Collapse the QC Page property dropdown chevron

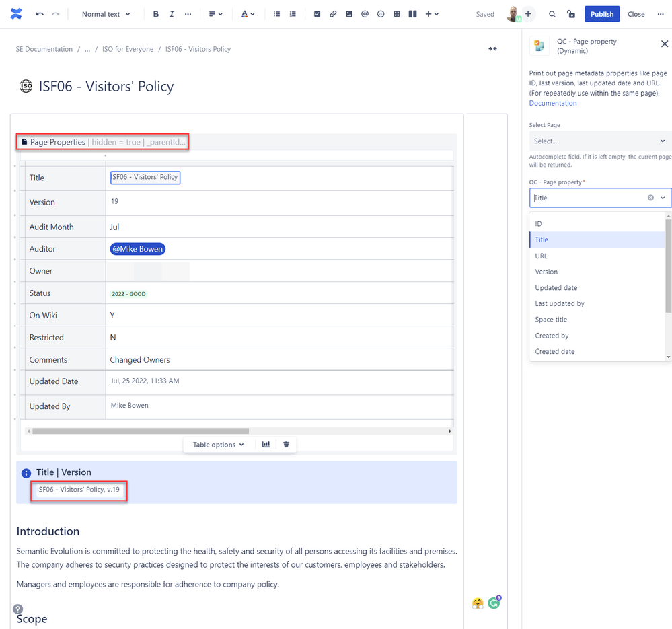tap(663, 198)
